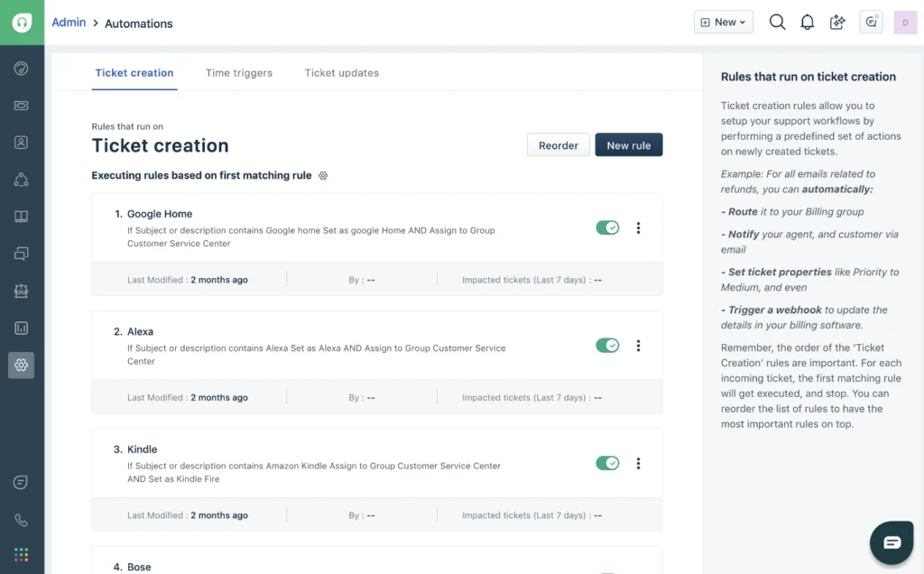Switch to the Ticket updates tab
Image resolution: width=924 pixels, height=574 pixels.
coord(342,73)
